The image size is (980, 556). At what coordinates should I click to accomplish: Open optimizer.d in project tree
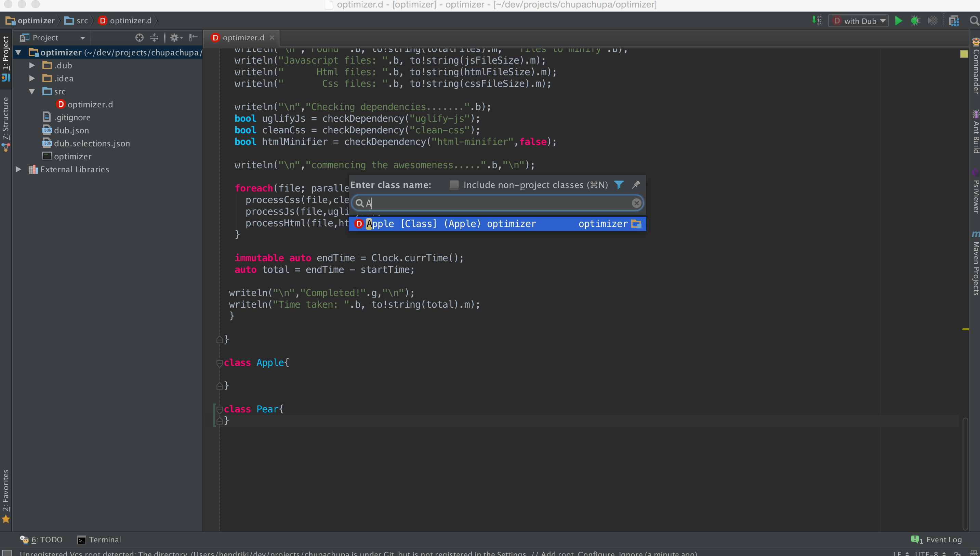click(x=84, y=104)
